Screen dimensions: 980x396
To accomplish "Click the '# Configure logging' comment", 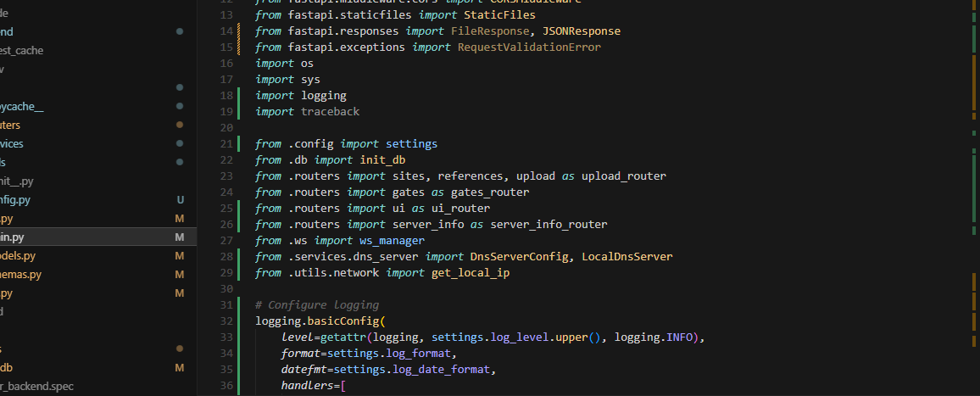I will (317, 305).
